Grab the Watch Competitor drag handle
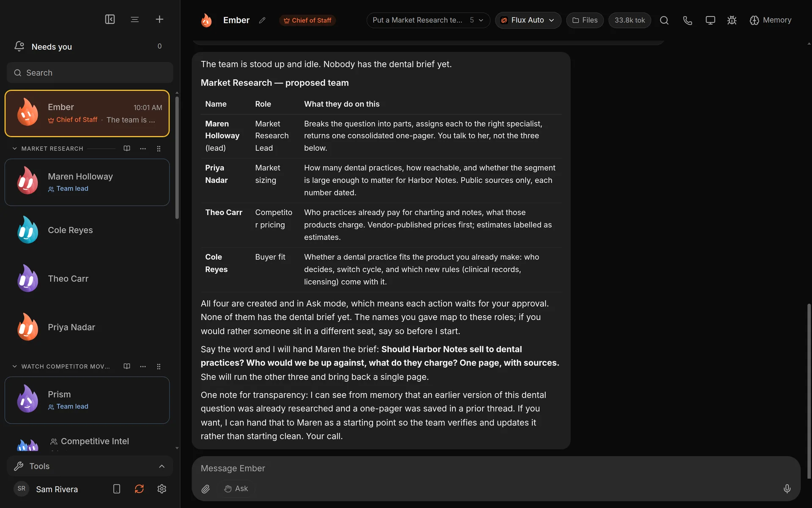 point(159,367)
